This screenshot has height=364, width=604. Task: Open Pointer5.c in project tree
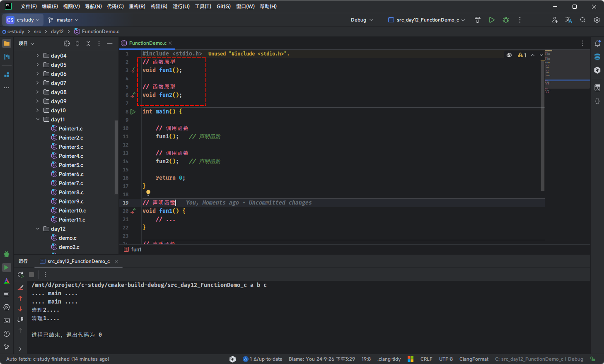(x=71, y=165)
